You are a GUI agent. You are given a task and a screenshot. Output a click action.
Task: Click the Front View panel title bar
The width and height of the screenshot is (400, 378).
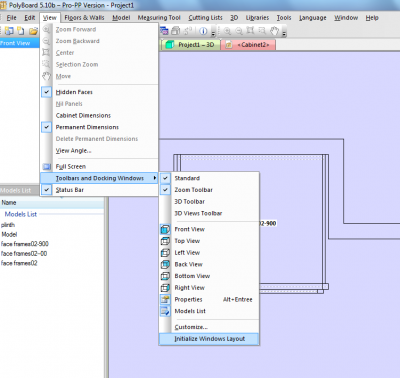click(19, 43)
